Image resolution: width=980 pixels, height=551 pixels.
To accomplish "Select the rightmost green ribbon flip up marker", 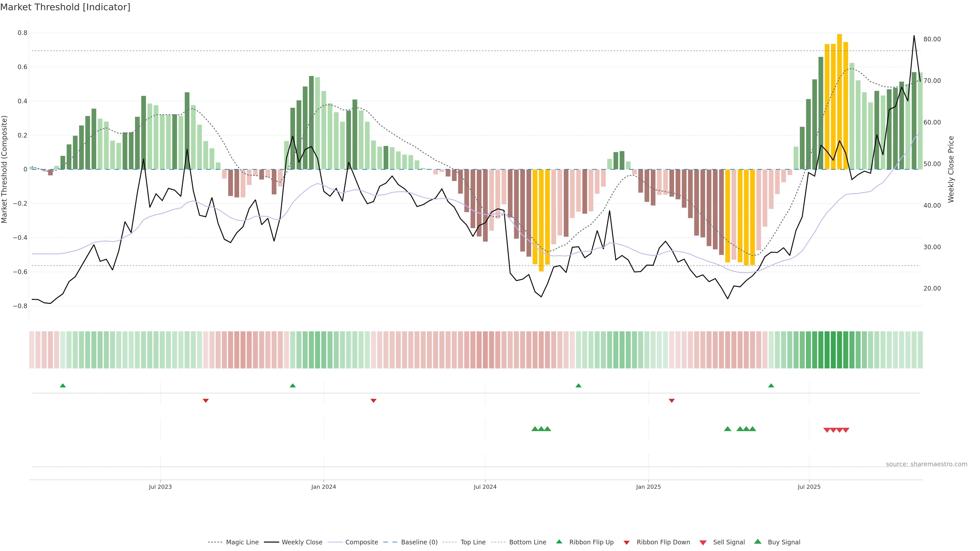I will pyautogui.click(x=771, y=386).
